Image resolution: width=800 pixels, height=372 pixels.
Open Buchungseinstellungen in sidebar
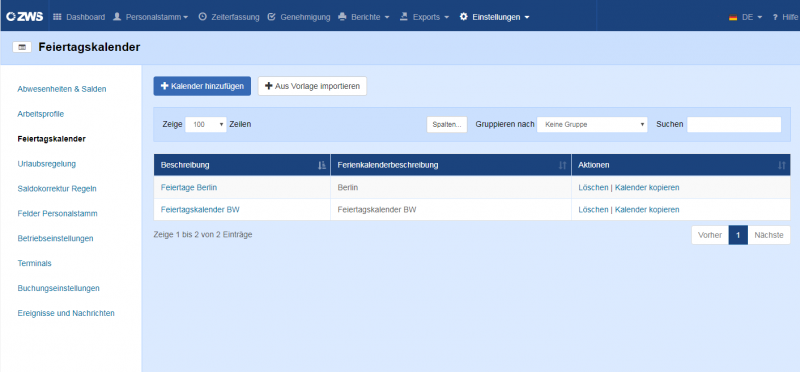click(58, 288)
